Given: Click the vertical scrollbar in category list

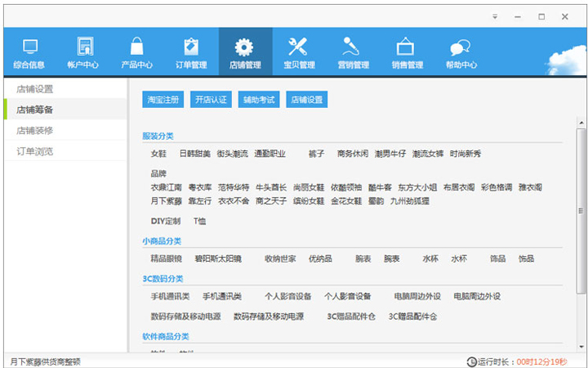Looking at the screenshot, I should click(x=581, y=229).
